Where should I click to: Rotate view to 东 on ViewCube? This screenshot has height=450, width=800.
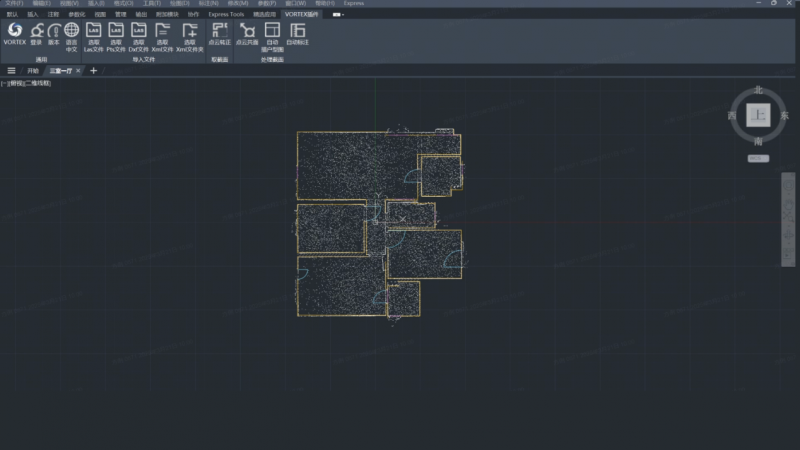(x=785, y=116)
